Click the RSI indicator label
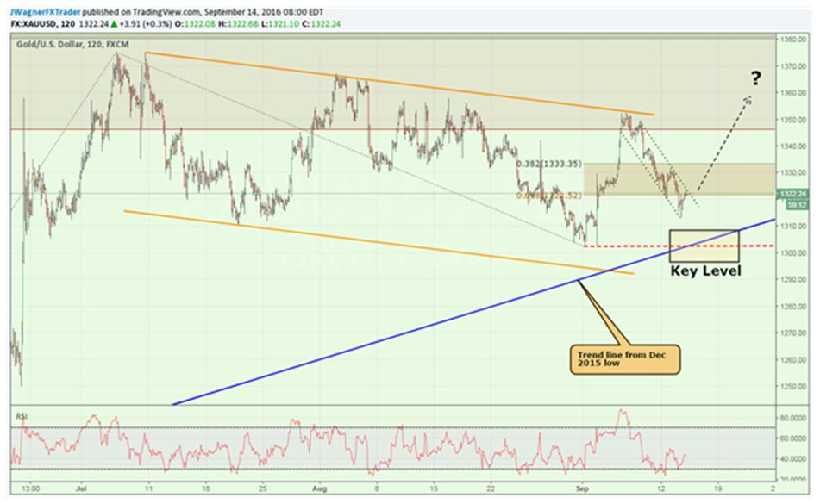The width and height of the screenshot is (820, 504). pyautogui.click(x=21, y=415)
